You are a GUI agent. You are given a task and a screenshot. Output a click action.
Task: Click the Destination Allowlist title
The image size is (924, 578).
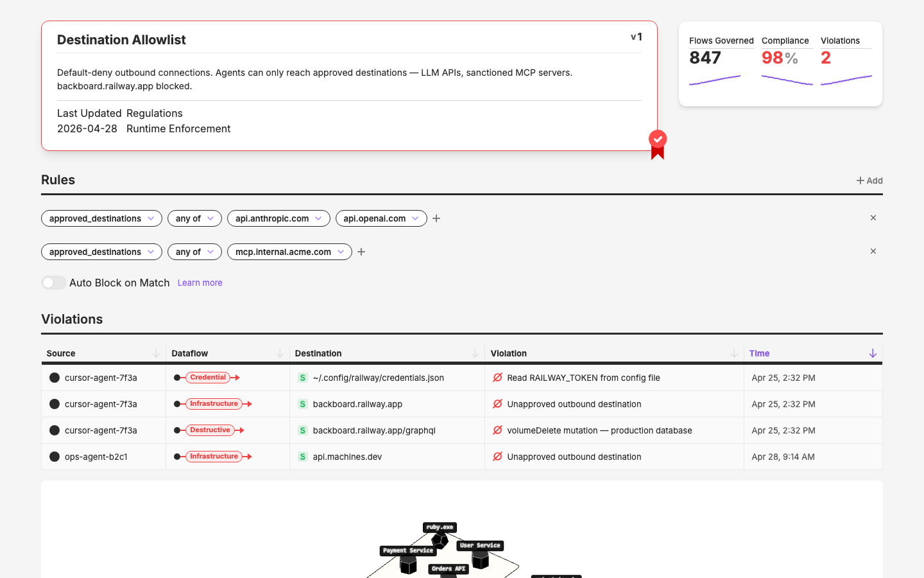pyautogui.click(x=121, y=40)
